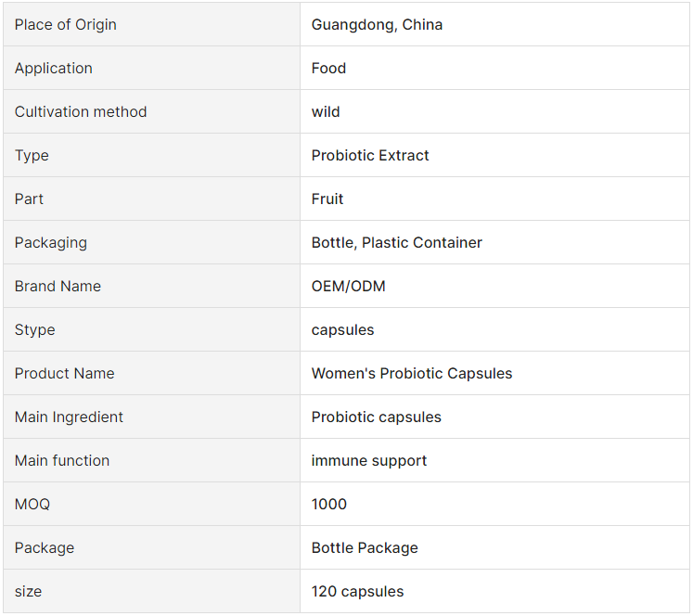
Task: Select the Part row label
Action: click(29, 199)
